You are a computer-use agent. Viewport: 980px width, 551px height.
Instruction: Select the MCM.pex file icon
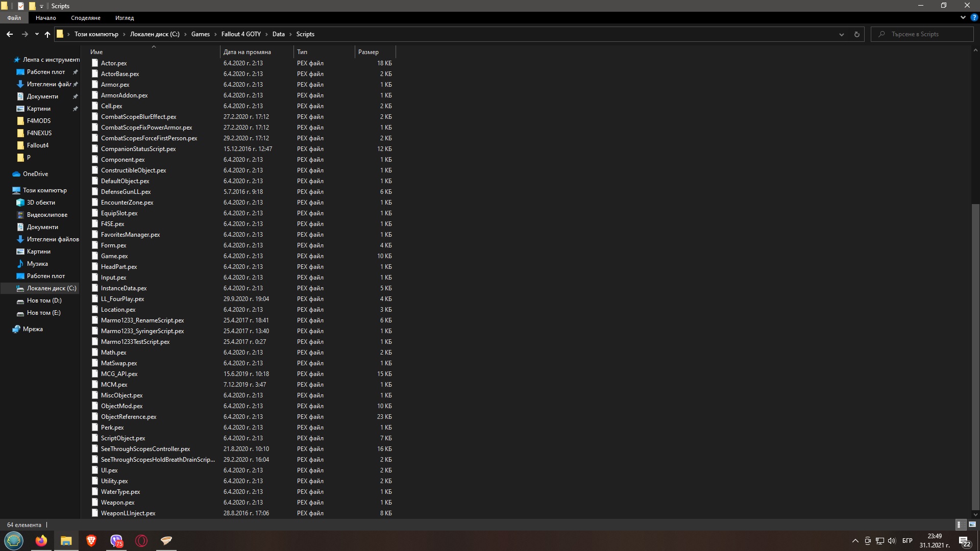coord(94,385)
